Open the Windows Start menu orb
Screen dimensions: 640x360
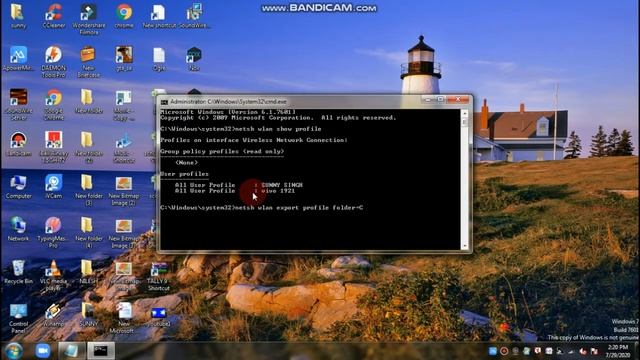coord(13,351)
